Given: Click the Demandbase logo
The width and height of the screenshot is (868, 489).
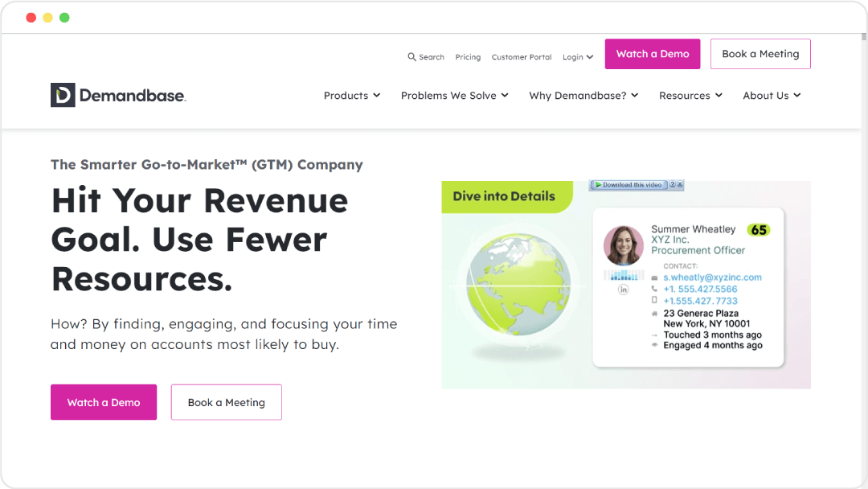Looking at the screenshot, I should 117,94.
